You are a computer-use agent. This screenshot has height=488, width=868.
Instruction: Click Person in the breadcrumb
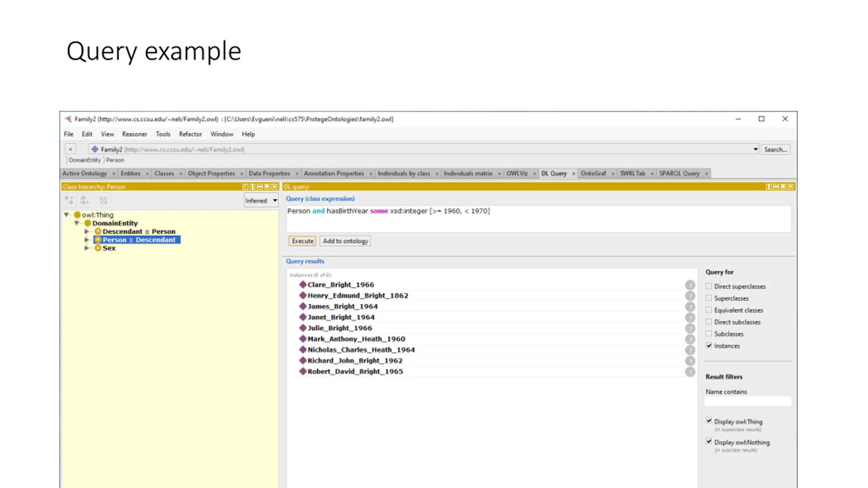(x=115, y=160)
